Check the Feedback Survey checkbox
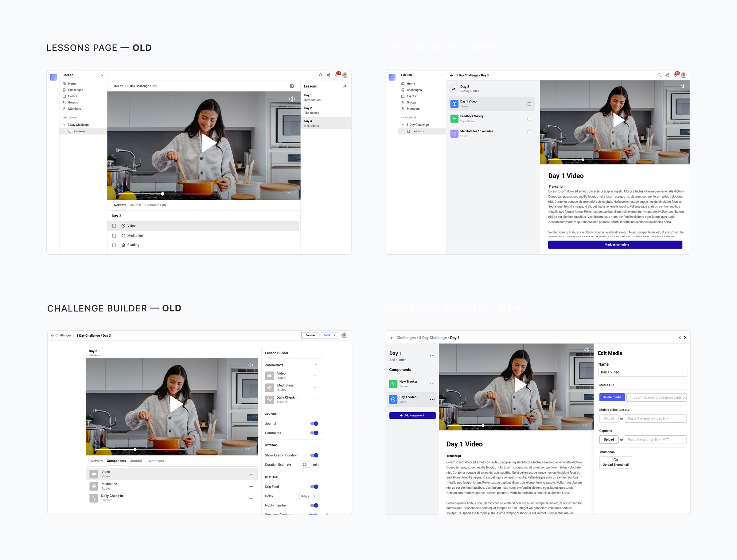Image resolution: width=737 pixels, height=560 pixels. (x=529, y=119)
